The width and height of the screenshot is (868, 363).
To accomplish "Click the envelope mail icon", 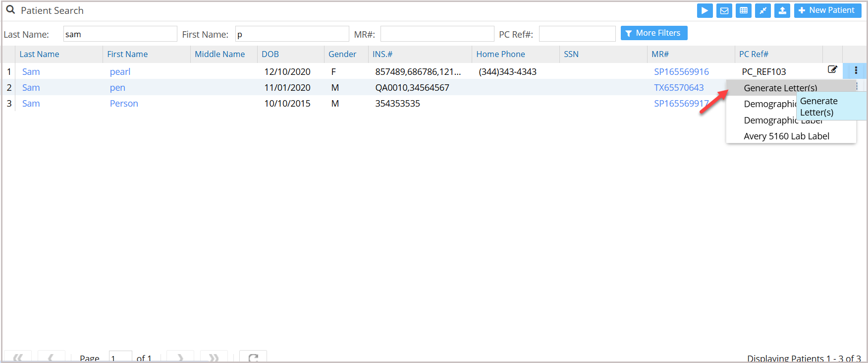I will (724, 10).
